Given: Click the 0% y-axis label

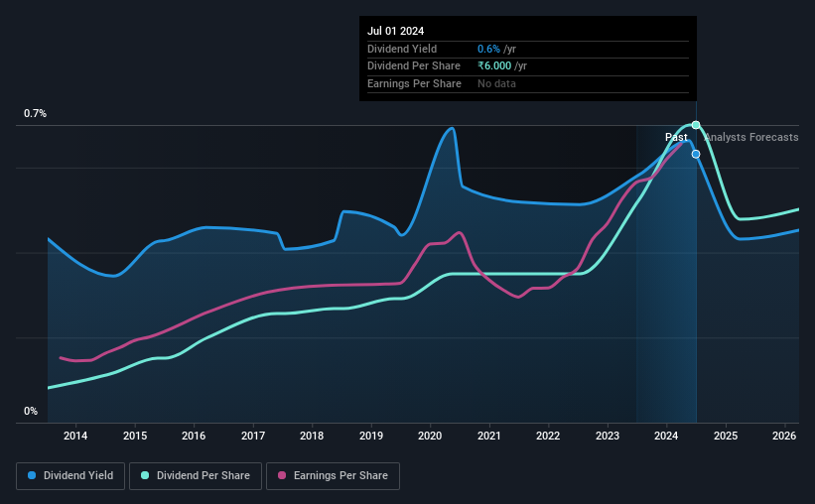Looking at the screenshot, I should 31,411.
